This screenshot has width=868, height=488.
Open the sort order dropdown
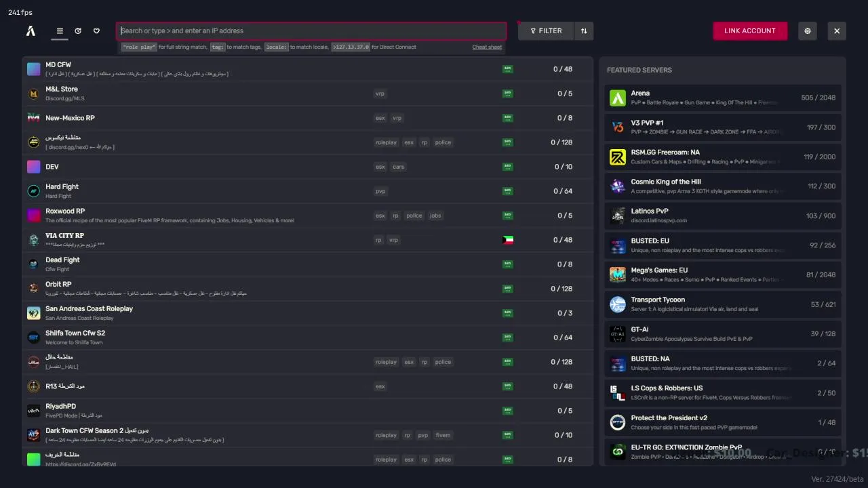(583, 30)
